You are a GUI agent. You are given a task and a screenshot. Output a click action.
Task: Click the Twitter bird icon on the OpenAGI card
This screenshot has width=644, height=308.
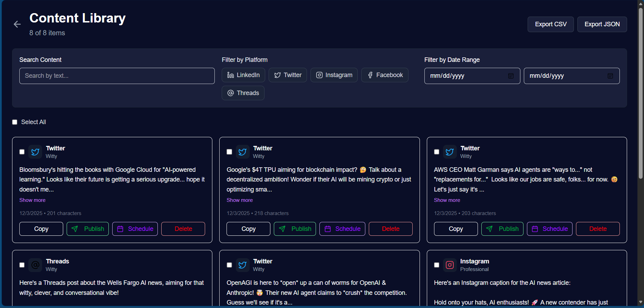point(242,265)
